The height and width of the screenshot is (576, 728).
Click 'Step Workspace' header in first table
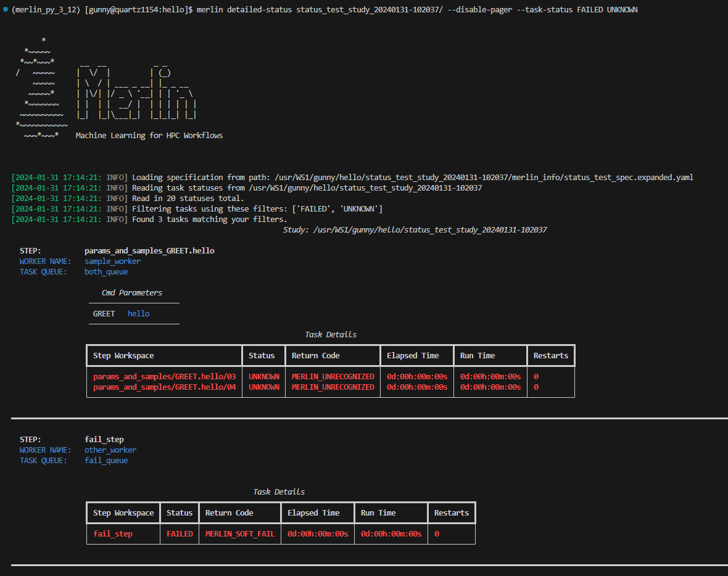[123, 356]
